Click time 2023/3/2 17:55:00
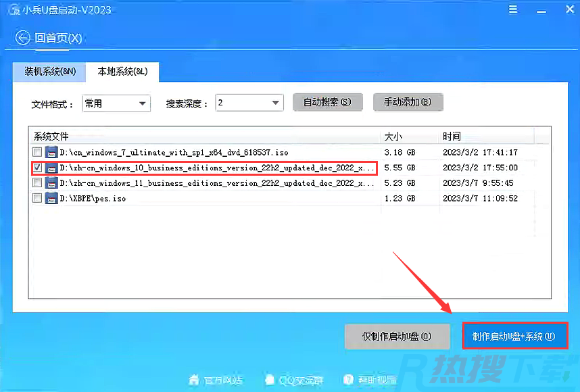The width and height of the screenshot is (580, 392). point(480,168)
